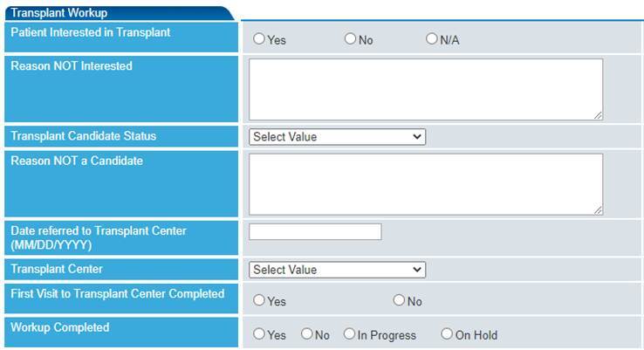Click the Transplant Center label
This screenshot has height=350, width=644.
coord(57,269)
